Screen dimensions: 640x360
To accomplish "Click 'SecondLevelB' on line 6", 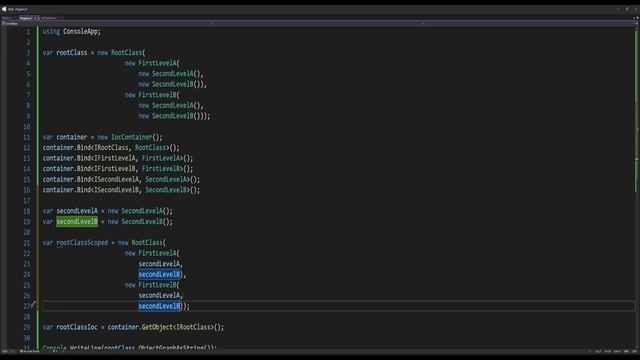I will 173,84.
